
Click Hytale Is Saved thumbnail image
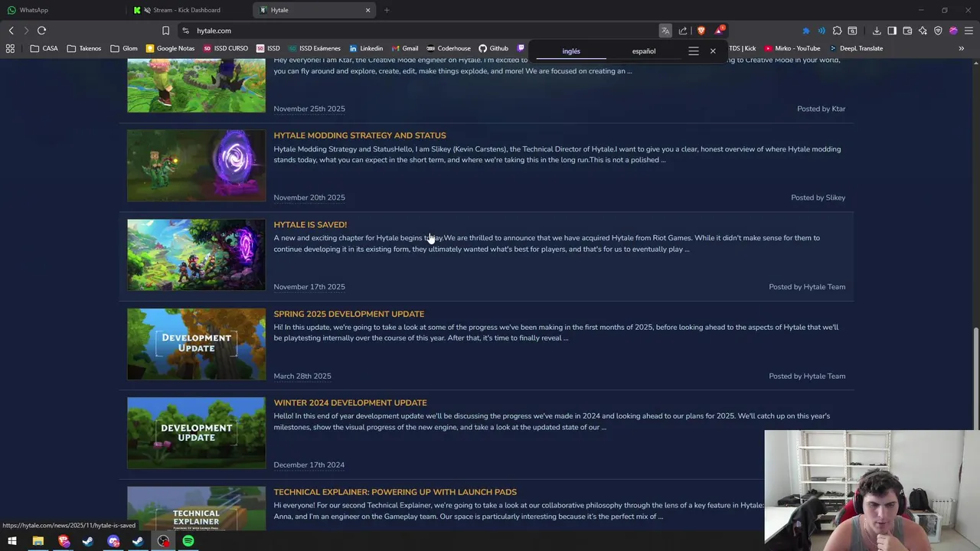pyautogui.click(x=196, y=255)
